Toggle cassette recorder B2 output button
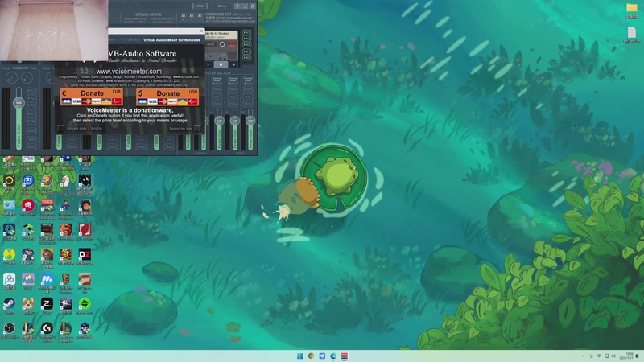This screenshot has width=644, height=362. coord(246,57)
